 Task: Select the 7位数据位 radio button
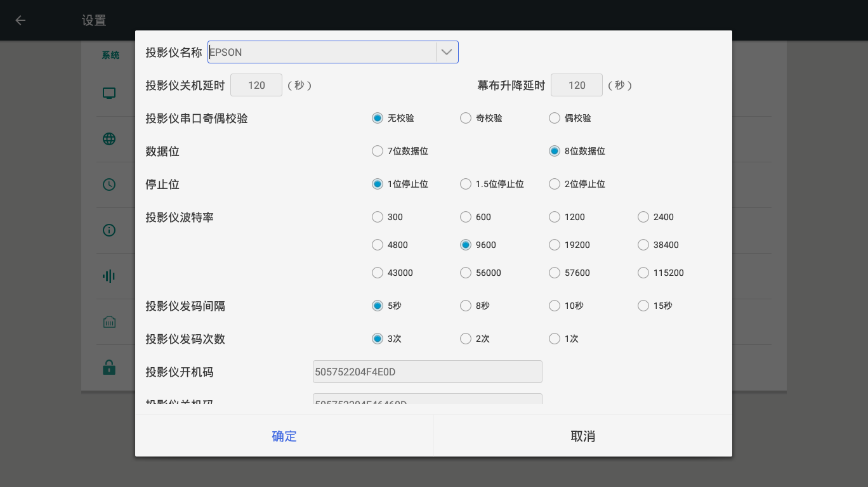pyautogui.click(x=378, y=151)
